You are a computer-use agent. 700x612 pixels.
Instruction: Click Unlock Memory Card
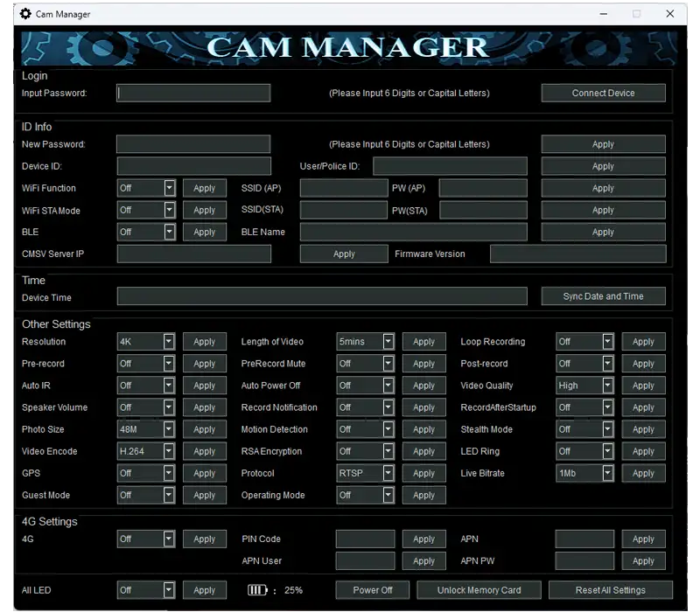[479, 590]
